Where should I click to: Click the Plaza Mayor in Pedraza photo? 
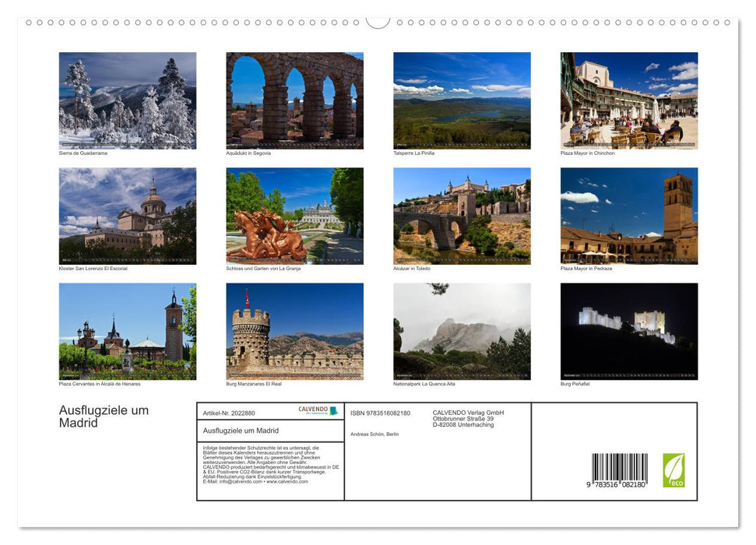tap(629, 215)
